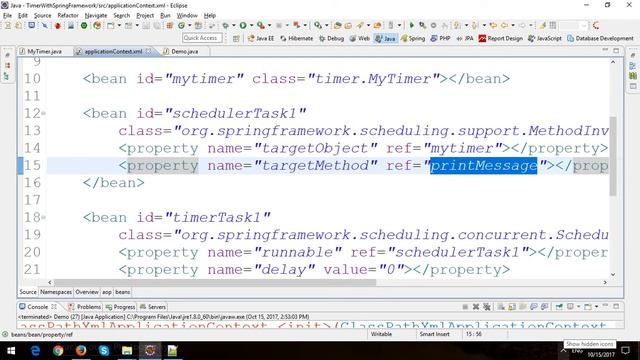Open the Refactor menu
The width and height of the screenshot is (640, 360).
click(x=68, y=16)
